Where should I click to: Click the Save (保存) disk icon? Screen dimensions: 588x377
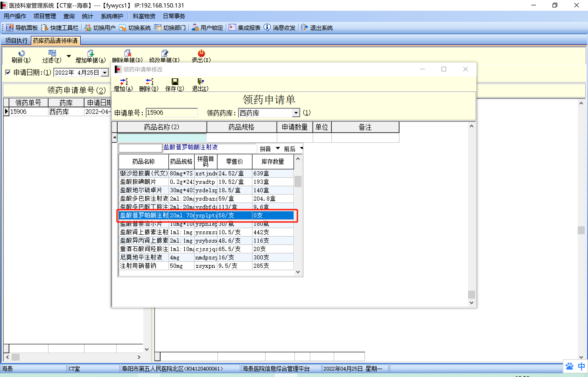tap(175, 81)
